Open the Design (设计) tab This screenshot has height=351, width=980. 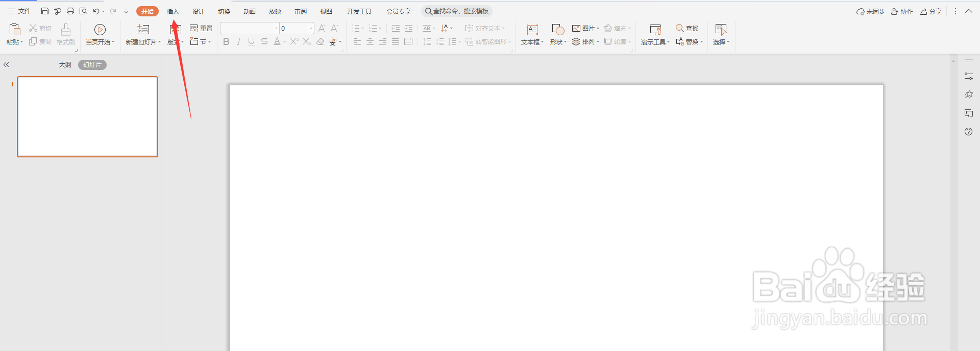click(199, 11)
